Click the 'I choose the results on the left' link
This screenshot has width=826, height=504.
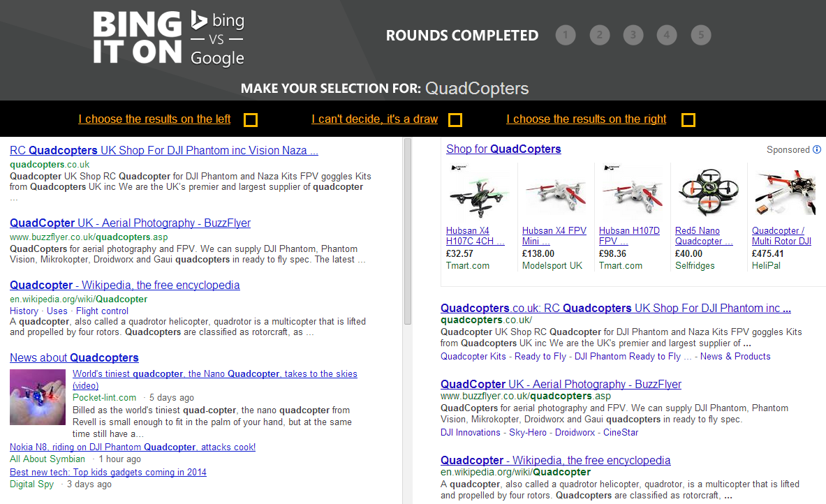coord(154,119)
